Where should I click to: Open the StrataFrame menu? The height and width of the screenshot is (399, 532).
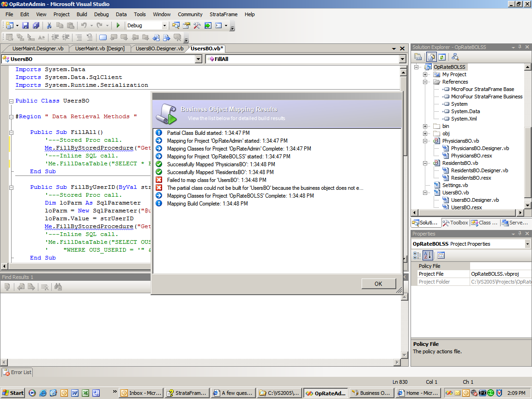pos(223,14)
